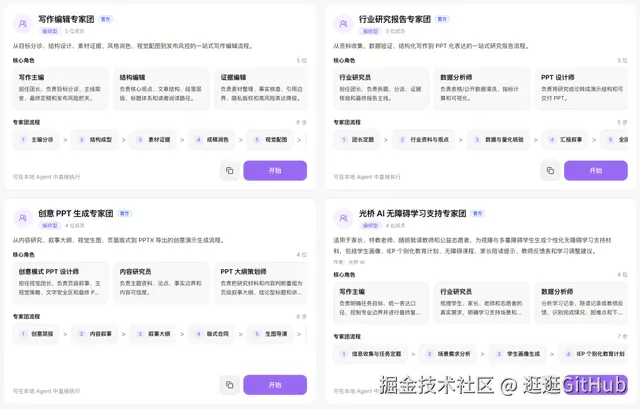Select the 写作主编 role card in 光桥 AI card

(x=381, y=303)
